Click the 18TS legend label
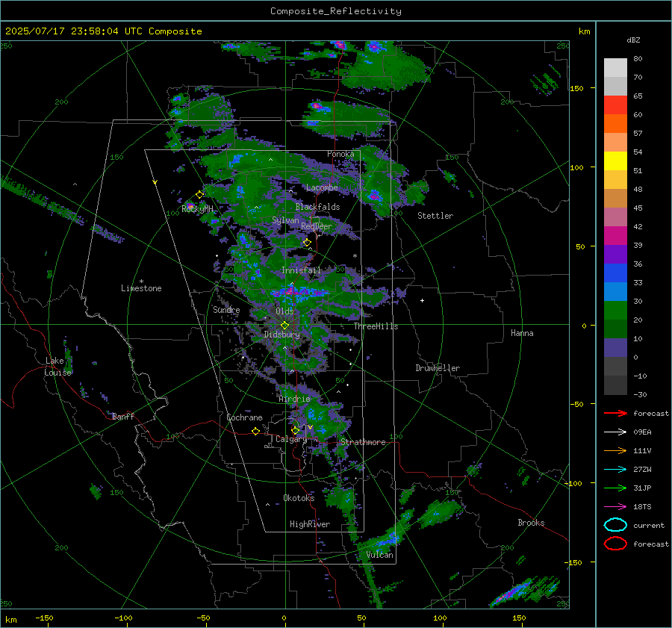672x628 pixels. [x=642, y=507]
